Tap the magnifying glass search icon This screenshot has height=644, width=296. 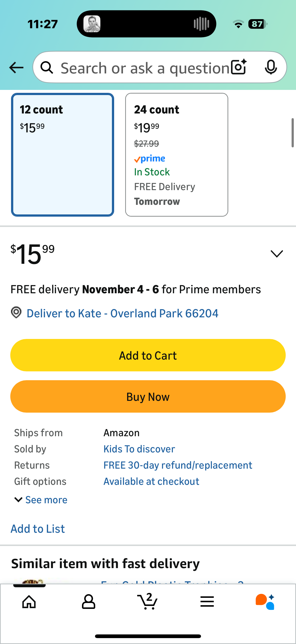47,68
